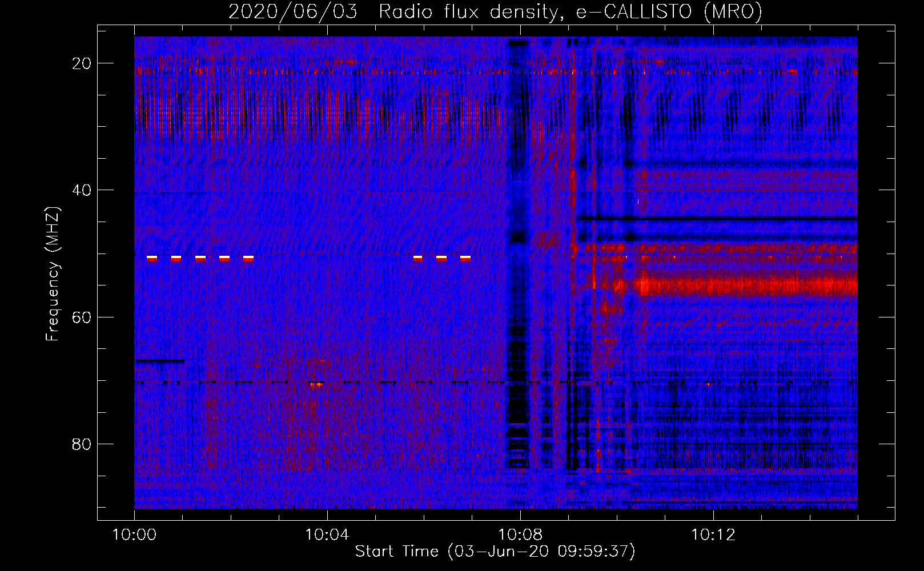
Task: Click the 'Start Time (03-Jun-20 09:59:37)' label
Action: (x=495, y=552)
